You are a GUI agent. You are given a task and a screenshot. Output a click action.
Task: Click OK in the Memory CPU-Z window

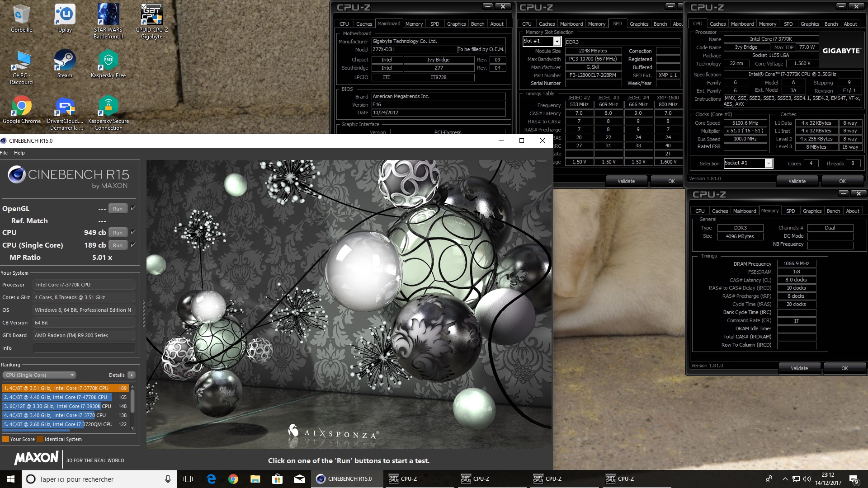click(x=844, y=368)
